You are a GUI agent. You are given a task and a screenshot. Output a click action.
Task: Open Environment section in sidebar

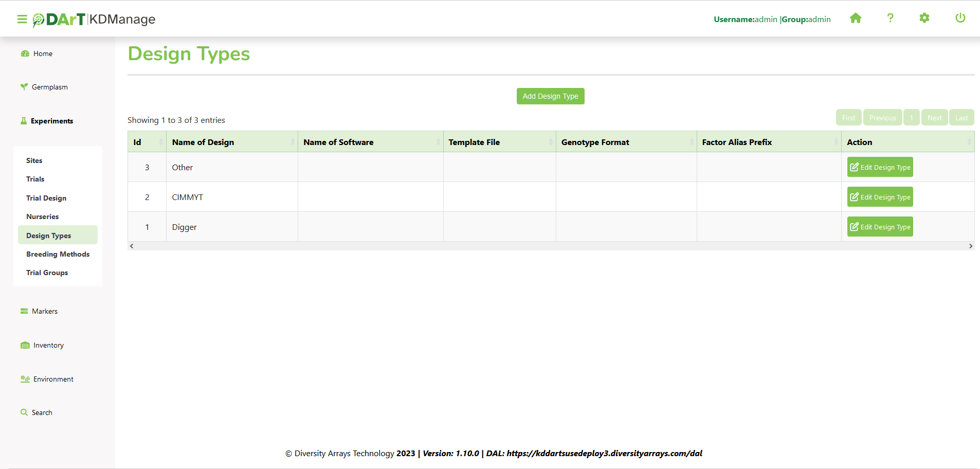tap(53, 379)
